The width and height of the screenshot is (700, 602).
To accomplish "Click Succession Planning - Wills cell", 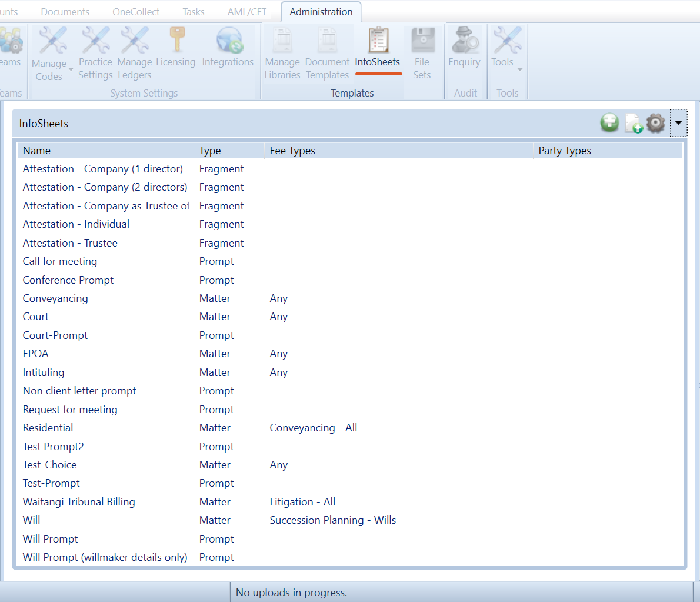I will pyautogui.click(x=332, y=520).
